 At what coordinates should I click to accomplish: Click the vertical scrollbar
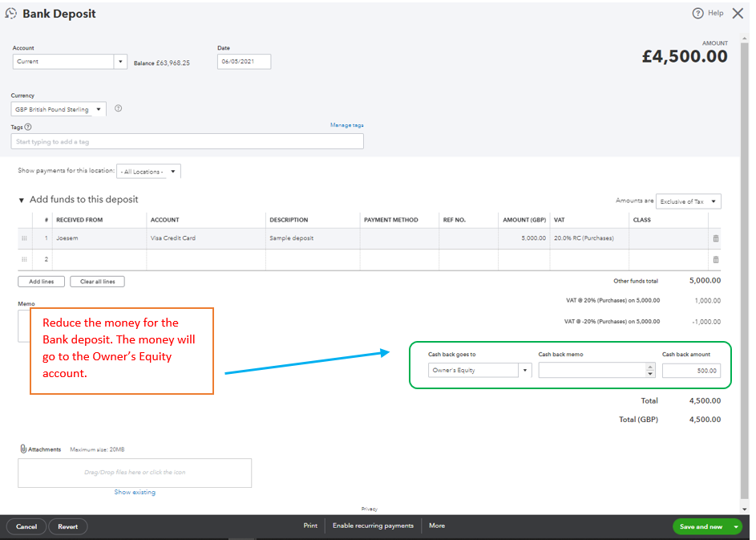coord(745,270)
